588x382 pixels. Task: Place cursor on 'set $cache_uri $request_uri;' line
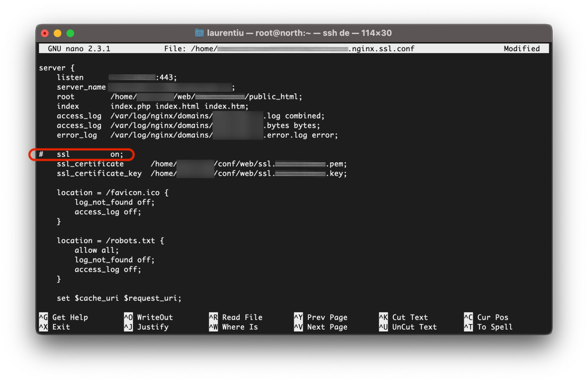(x=119, y=298)
